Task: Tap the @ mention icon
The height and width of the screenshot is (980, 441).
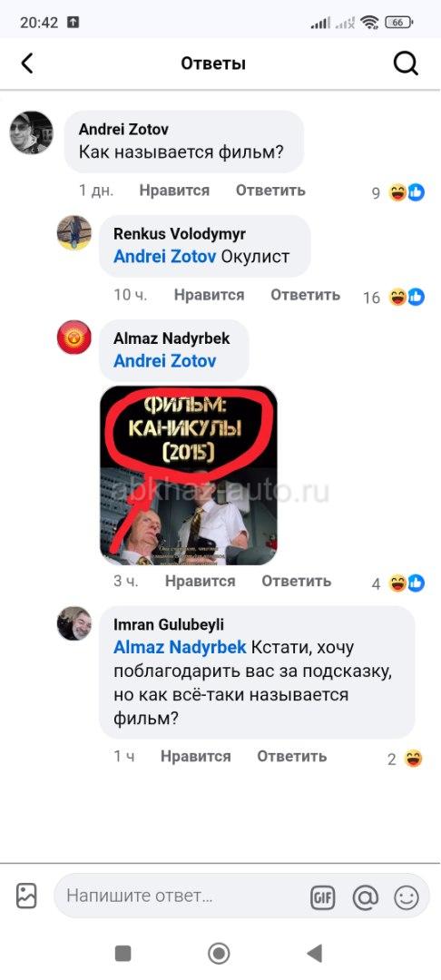Action: click(x=366, y=898)
